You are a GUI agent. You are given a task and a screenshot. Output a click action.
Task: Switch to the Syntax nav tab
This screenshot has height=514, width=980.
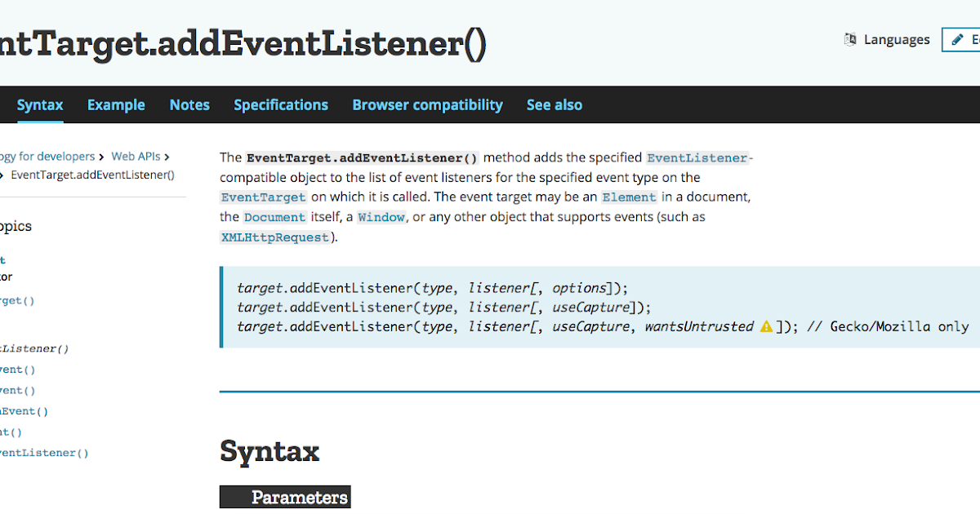pos(39,104)
